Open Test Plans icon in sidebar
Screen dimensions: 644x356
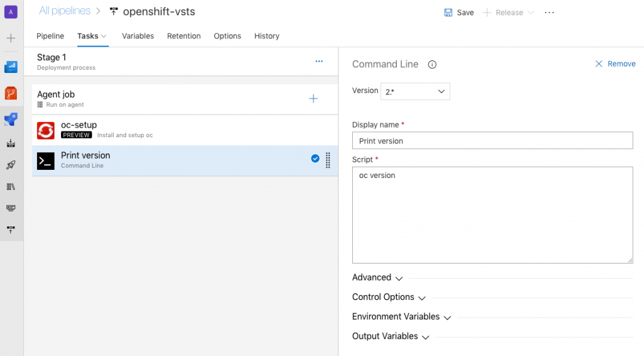click(11, 143)
